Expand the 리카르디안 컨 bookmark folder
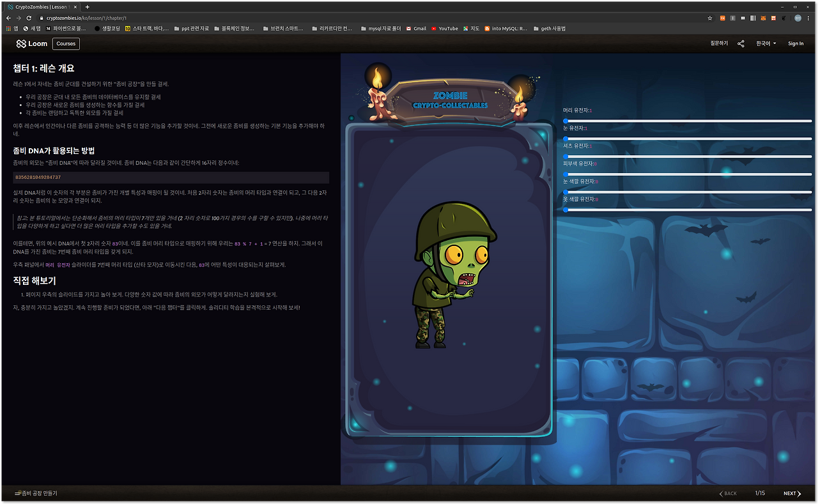The height and width of the screenshot is (504, 818). (332, 29)
